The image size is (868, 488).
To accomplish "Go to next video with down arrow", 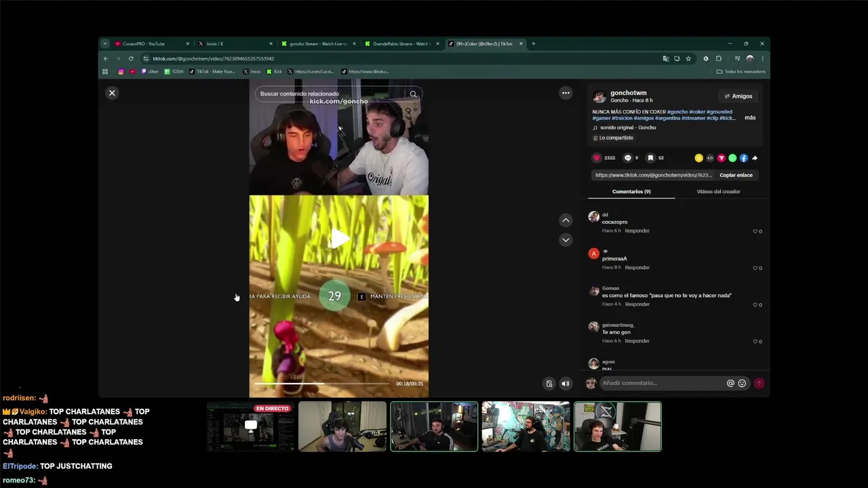I will coord(566,240).
